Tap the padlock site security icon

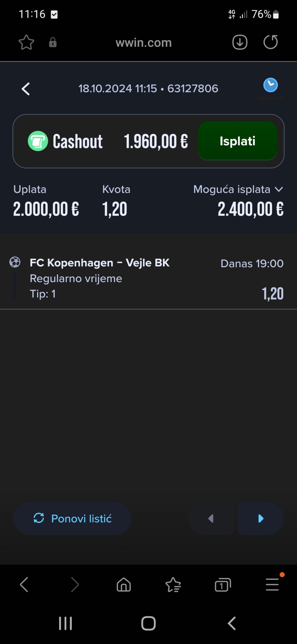point(53,42)
